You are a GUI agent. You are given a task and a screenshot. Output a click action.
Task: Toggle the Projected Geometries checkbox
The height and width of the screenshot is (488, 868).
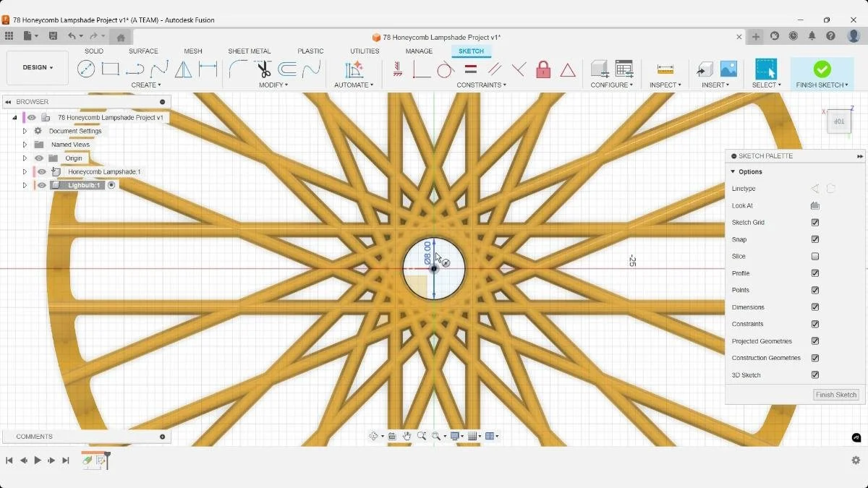point(815,341)
